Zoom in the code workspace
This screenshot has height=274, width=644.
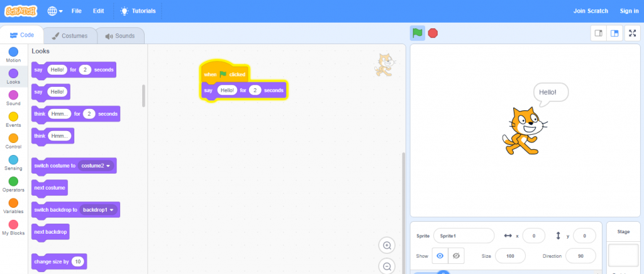click(x=387, y=246)
